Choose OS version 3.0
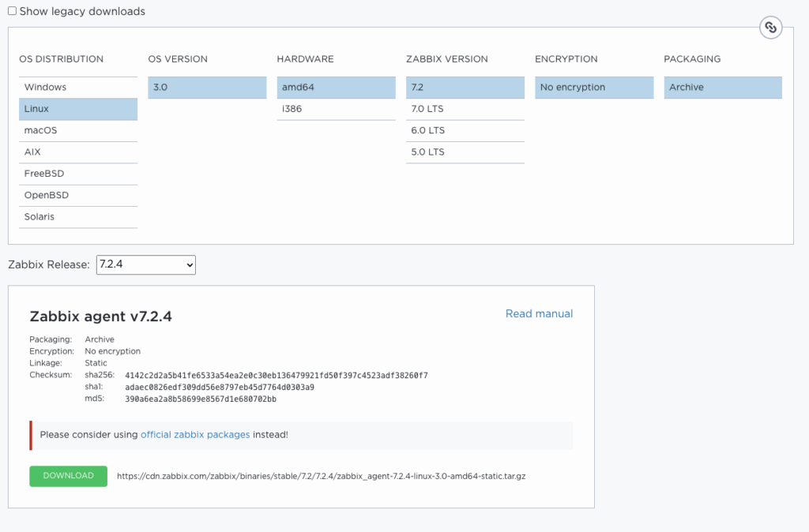809x532 pixels. [x=208, y=87]
